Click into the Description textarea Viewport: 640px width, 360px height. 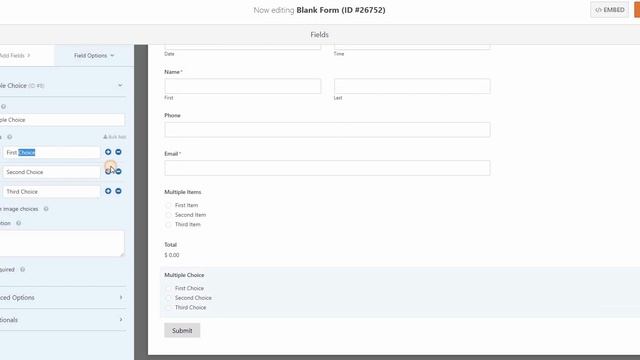coord(62,244)
